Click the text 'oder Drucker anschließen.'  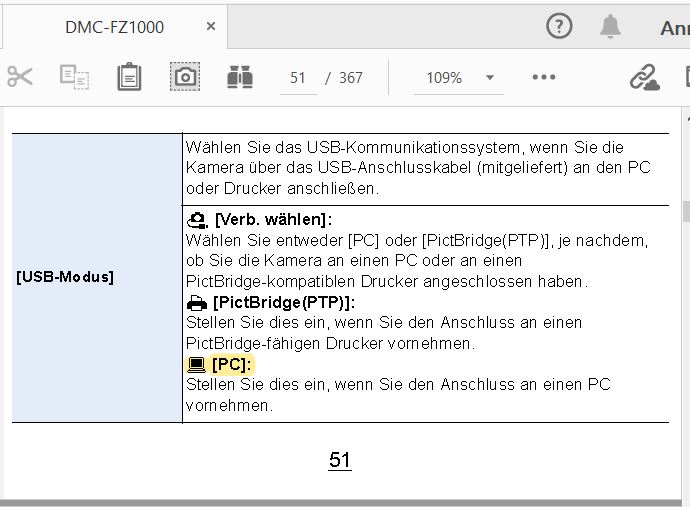click(283, 188)
